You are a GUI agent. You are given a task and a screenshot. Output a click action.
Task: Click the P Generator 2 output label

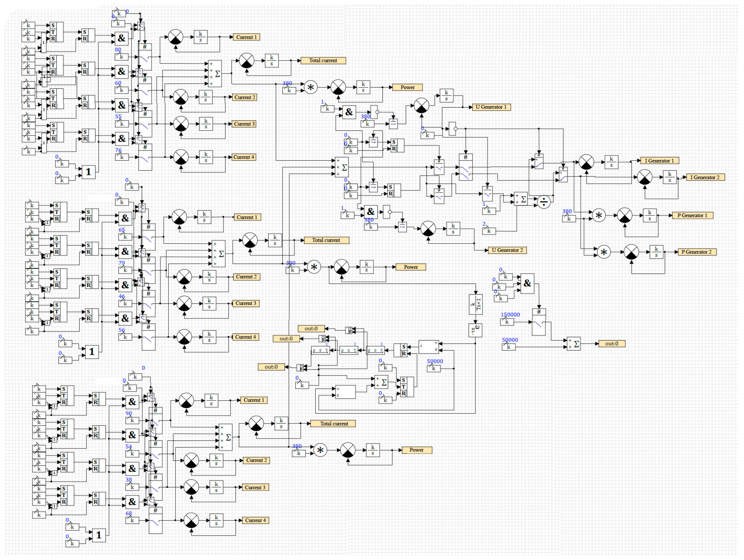pyautogui.click(x=696, y=252)
